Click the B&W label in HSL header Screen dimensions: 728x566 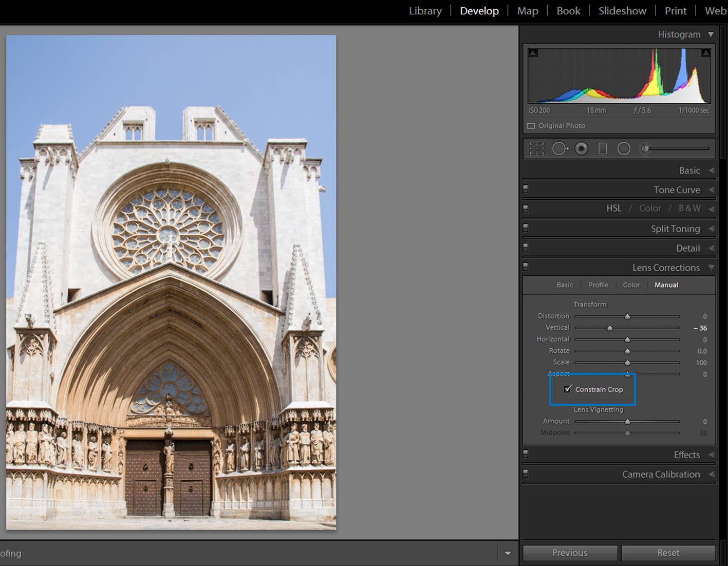pos(689,208)
